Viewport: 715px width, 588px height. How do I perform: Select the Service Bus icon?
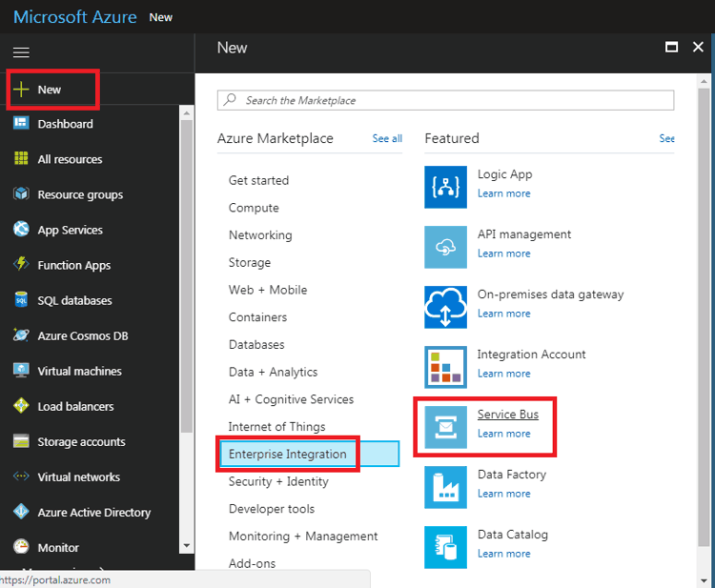coord(445,427)
